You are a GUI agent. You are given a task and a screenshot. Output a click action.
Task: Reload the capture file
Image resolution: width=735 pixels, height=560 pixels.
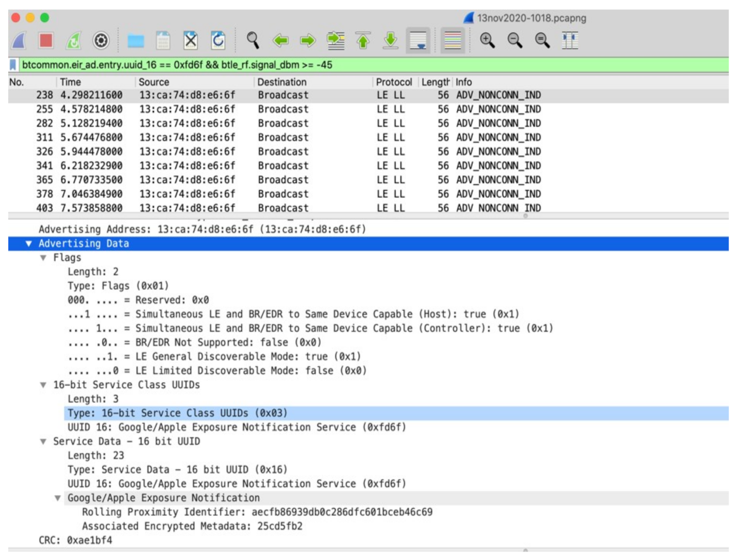[218, 40]
